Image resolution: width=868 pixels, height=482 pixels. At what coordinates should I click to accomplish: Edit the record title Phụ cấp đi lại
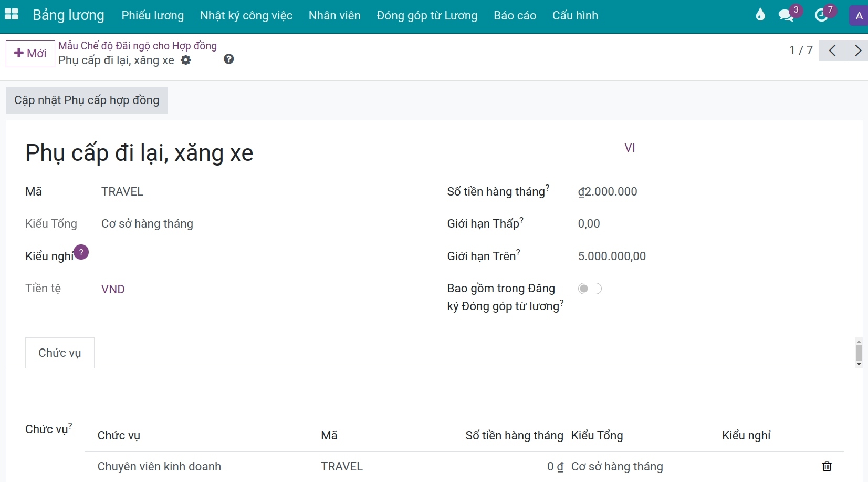point(140,153)
